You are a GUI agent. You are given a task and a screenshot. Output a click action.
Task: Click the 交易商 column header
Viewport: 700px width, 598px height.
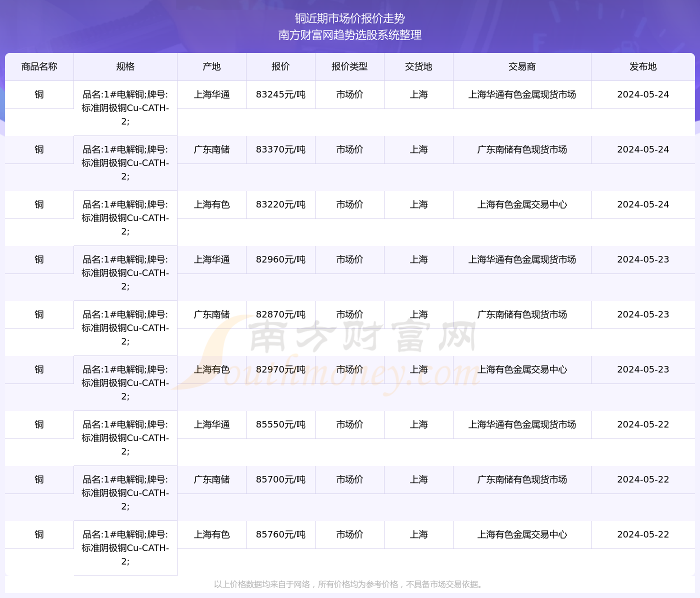522,66
